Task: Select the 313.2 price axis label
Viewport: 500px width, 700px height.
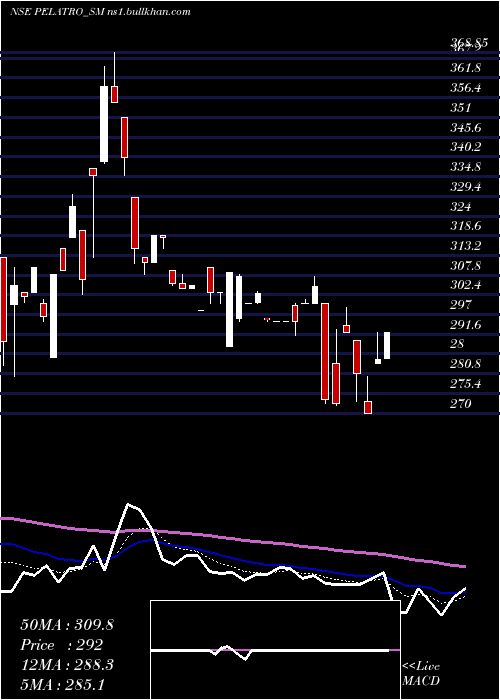Action: [466, 246]
